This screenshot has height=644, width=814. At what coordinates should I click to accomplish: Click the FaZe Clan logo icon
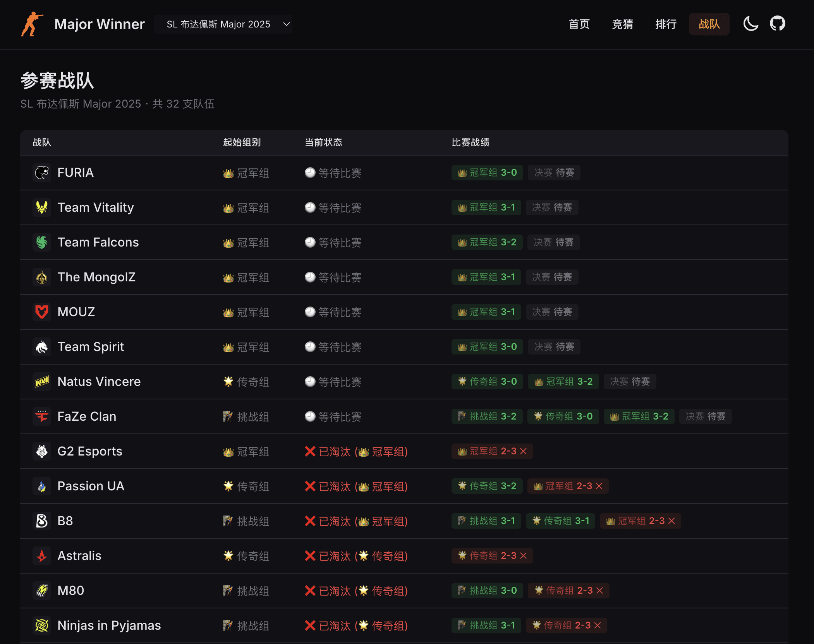(x=42, y=416)
